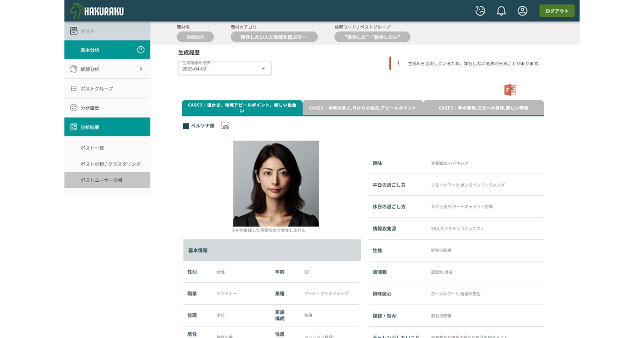Click the age value 32
Image resolution: width=644 pixels, height=338 pixels.
coord(306,272)
